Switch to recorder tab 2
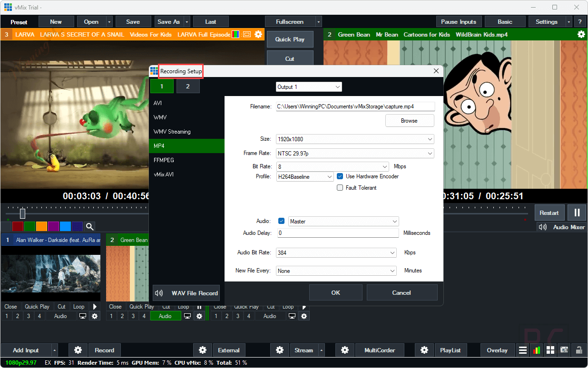The width and height of the screenshot is (588, 368). click(188, 86)
